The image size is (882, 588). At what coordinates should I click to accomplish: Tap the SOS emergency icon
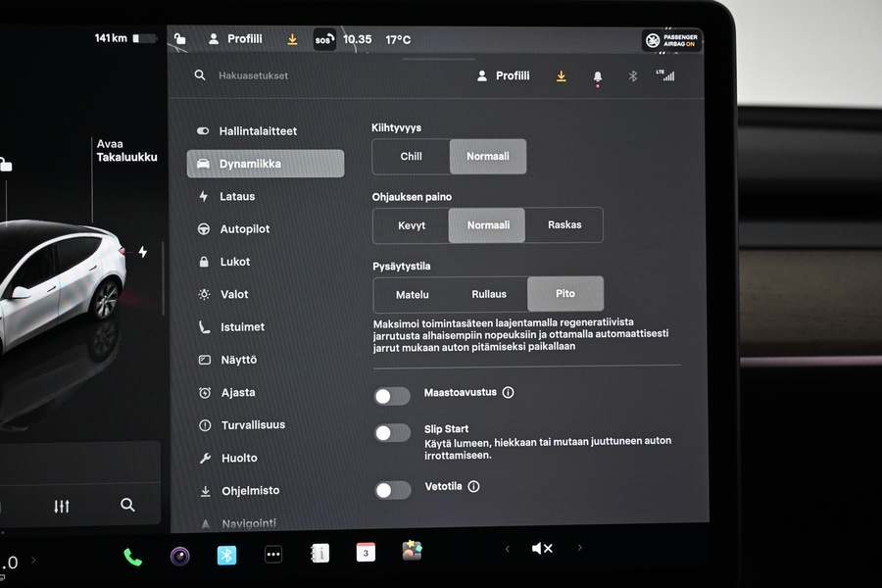(323, 40)
